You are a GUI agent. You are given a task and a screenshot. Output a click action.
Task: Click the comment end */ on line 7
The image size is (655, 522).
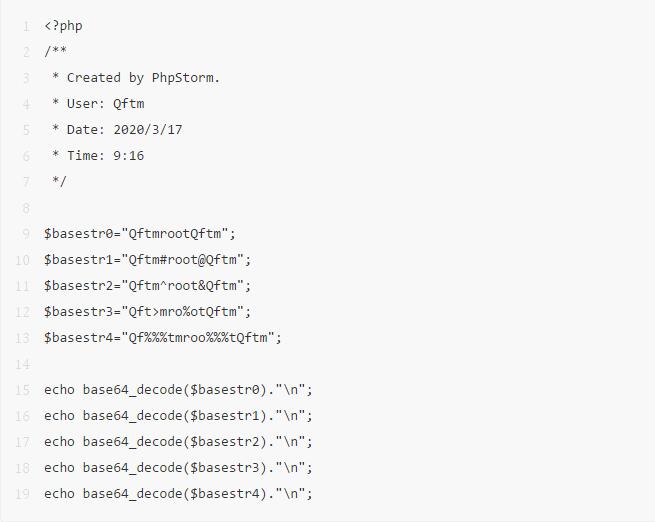pos(59,182)
